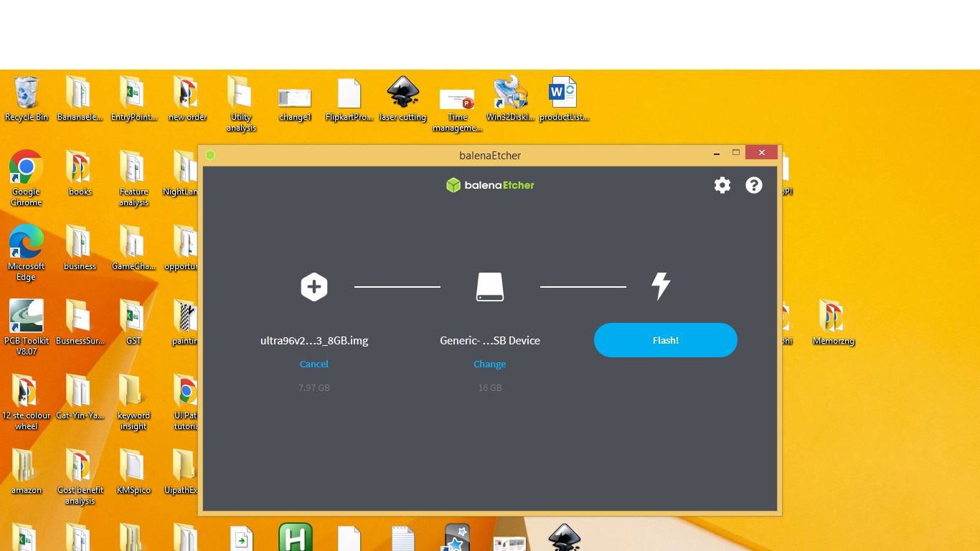
Task: Select the PCB Toolkit V8.07 shortcut
Action: 27,327
